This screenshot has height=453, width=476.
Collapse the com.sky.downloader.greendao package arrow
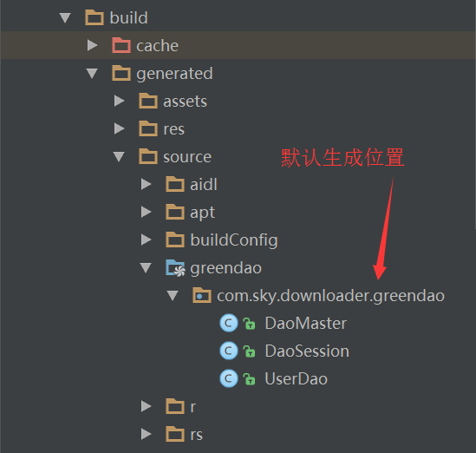[173, 296]
